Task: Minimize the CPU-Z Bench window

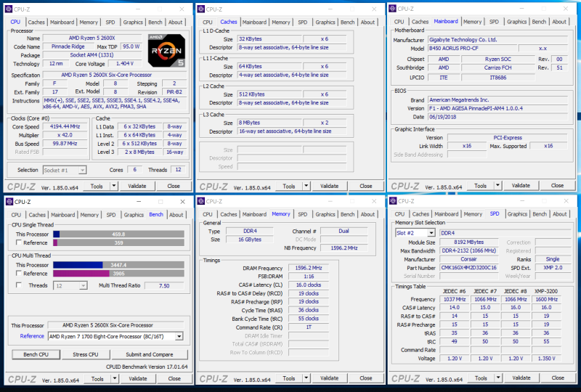Action: coord(139,202)
